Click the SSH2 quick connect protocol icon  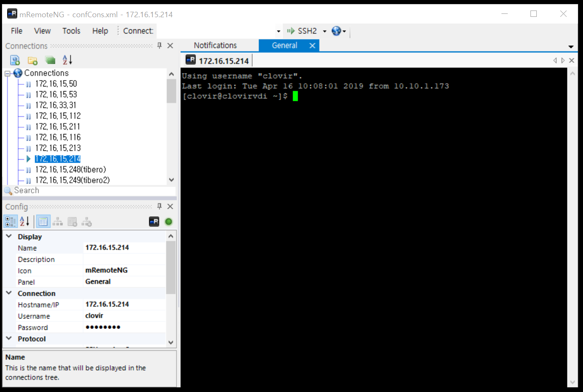click(x=290, y=31)
